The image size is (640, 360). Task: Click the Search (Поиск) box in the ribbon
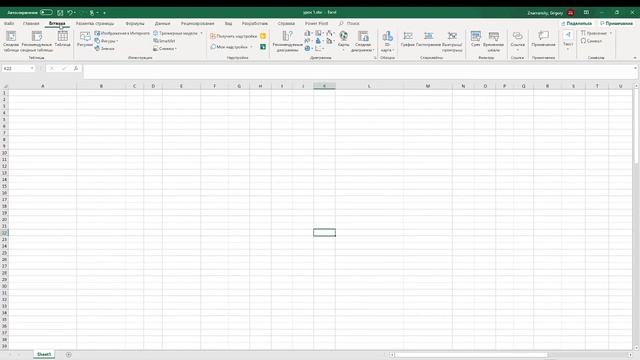(x=349, y=24)
